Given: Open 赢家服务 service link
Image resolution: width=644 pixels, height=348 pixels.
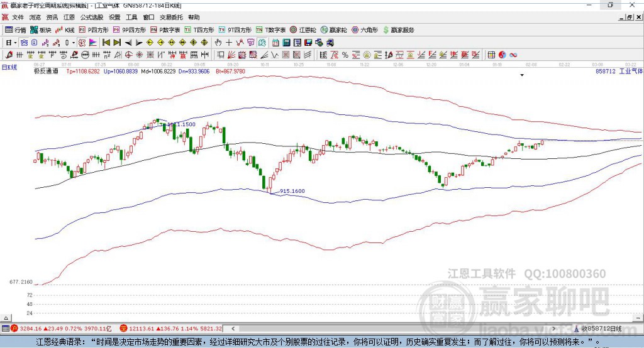Looking at the screenshot, I should (x=399, y=30).
